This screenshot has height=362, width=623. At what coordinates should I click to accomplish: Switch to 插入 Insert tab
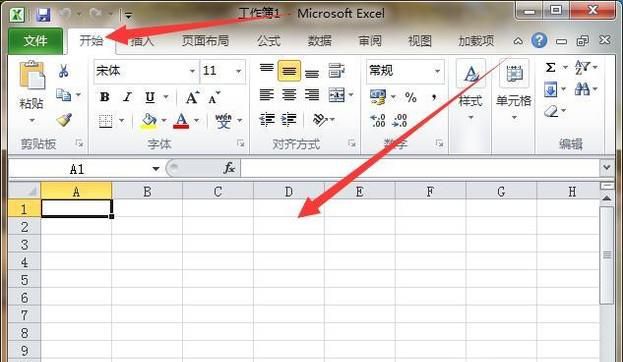pyautogui.click(x=142, y=41)
